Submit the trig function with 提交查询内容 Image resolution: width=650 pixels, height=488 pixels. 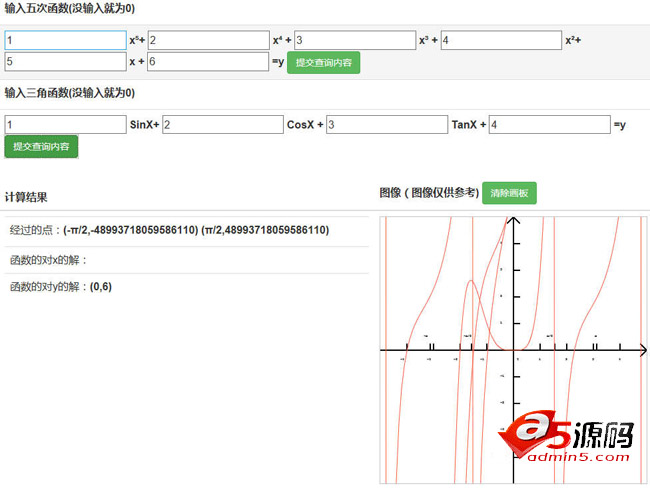pyautogui.click(x=41, y=146)
